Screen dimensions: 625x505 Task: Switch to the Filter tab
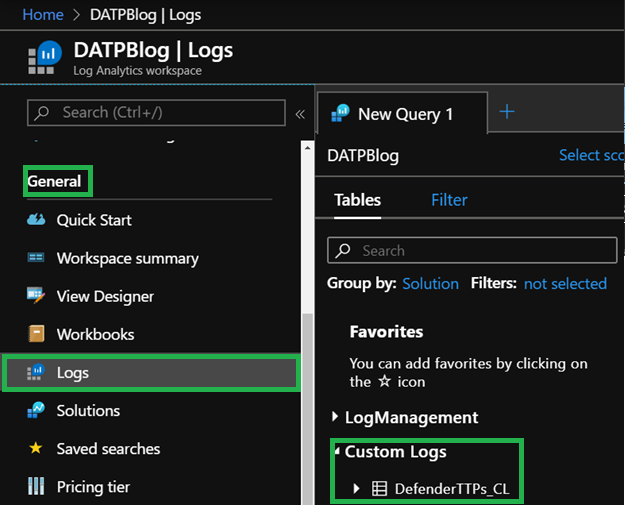coord(449,200)
